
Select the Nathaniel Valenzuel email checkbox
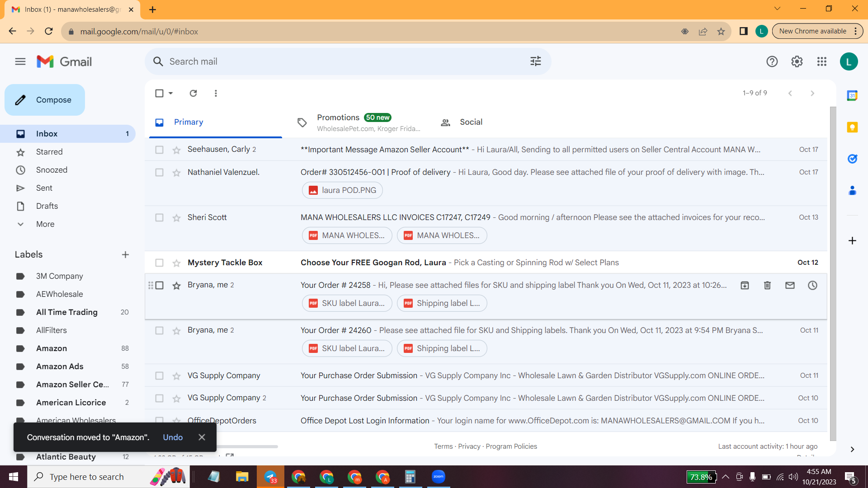coord(159,172)
